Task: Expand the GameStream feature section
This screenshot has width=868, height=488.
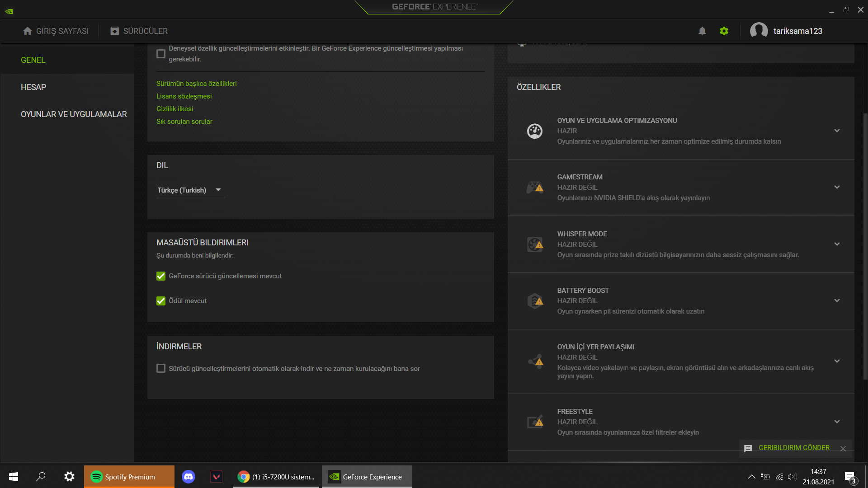Action: coord(837,187)
